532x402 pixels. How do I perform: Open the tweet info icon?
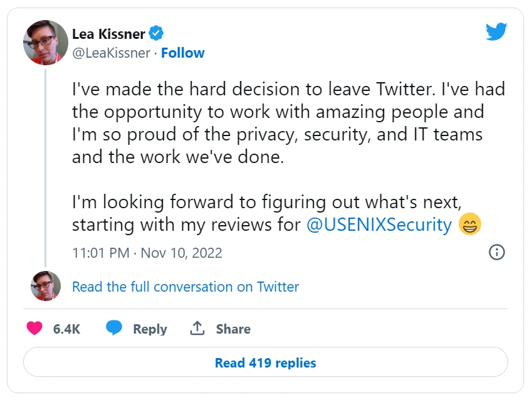point(496,252)
